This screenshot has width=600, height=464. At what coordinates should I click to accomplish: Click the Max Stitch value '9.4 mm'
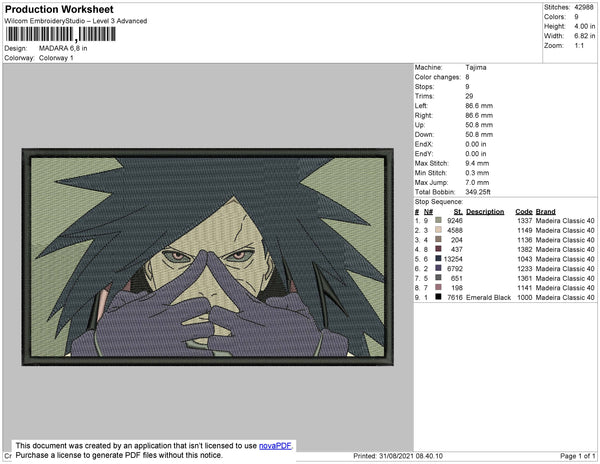coord(477,163)
